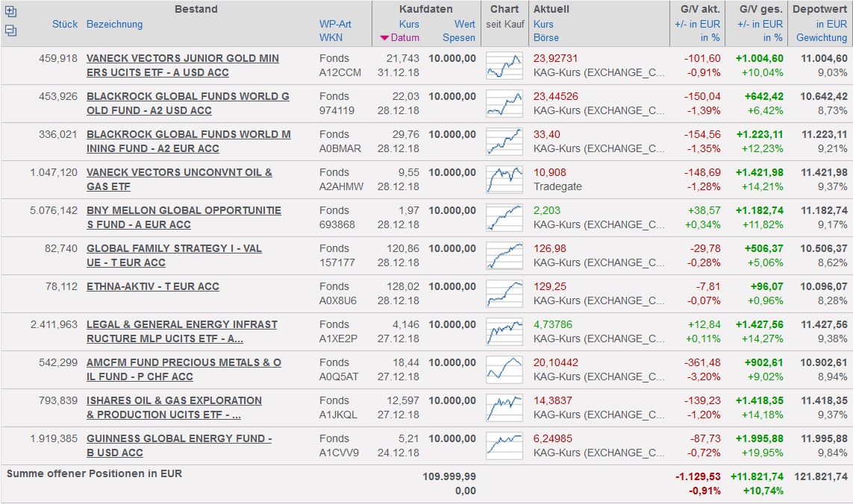Open iShares Oil & Gas Exploration ETF
Image resolution: width=853 pixels, height=504 pixels.
point(174,408)
